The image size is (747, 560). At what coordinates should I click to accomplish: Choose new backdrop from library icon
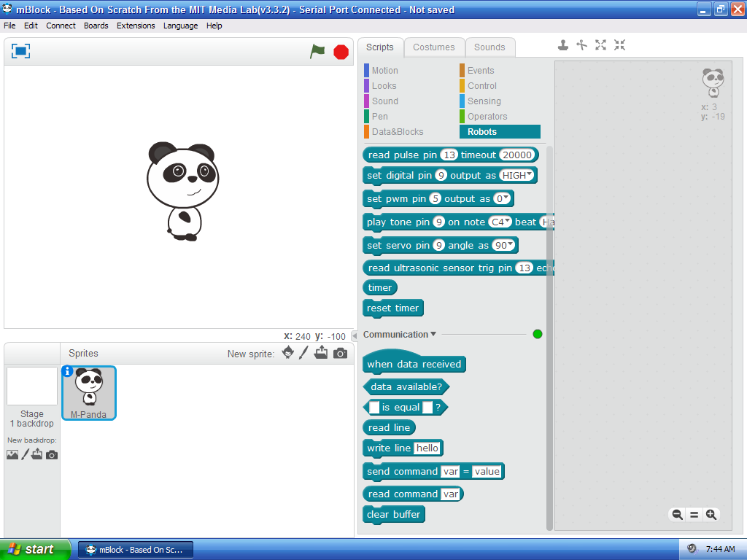[12, 455]
